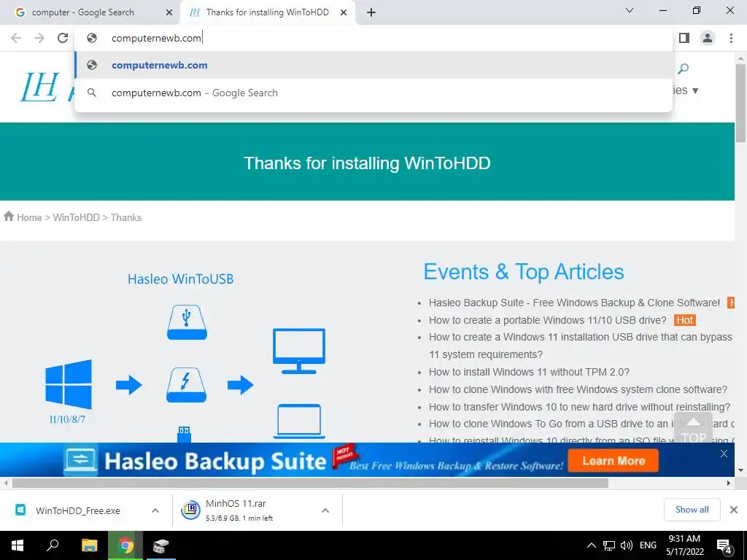
Task: Open File Explorer from the taskbar
Action: tap(89, 545)
